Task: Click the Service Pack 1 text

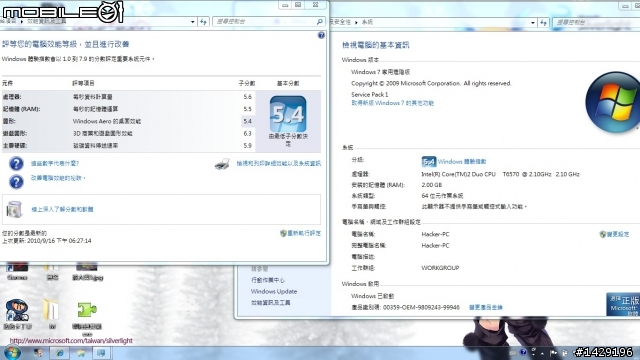Action: point(370,94)
